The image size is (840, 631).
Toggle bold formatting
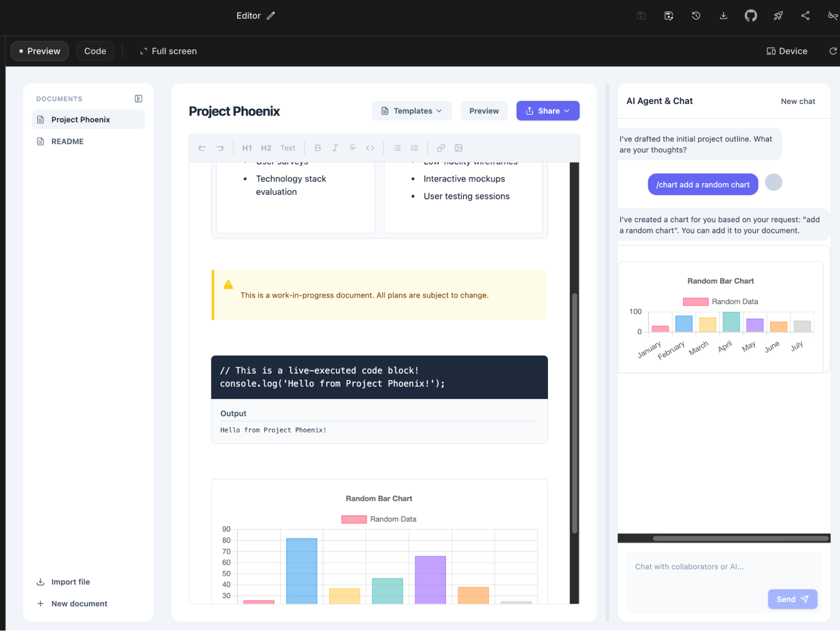tap(318, 148)
